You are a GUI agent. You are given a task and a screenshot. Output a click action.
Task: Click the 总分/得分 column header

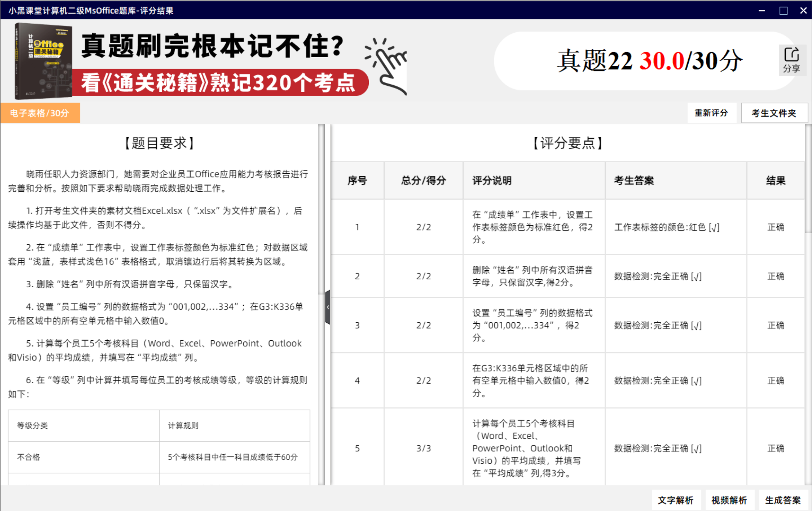[x=424, y=180]
